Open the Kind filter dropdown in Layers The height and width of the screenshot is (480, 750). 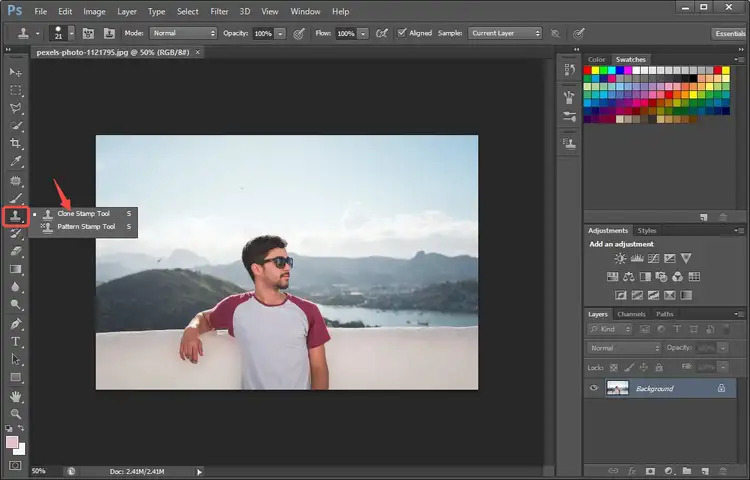pos(610,329)
